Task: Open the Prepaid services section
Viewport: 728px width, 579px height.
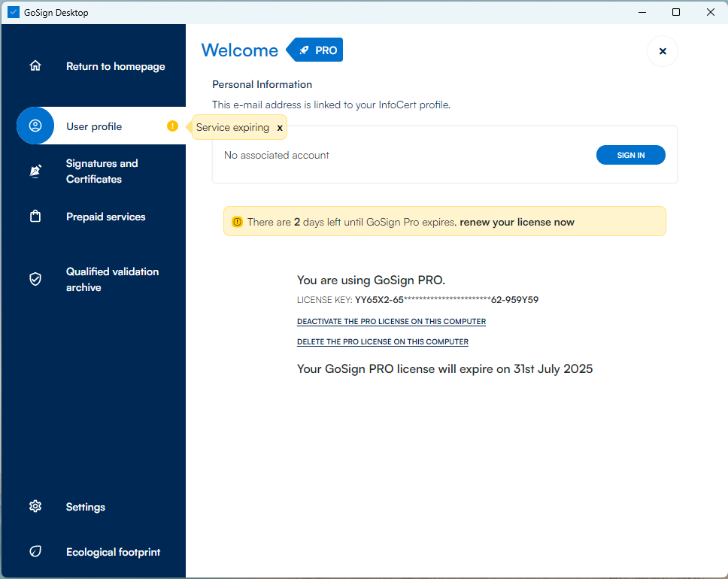Action: [105, 217]
